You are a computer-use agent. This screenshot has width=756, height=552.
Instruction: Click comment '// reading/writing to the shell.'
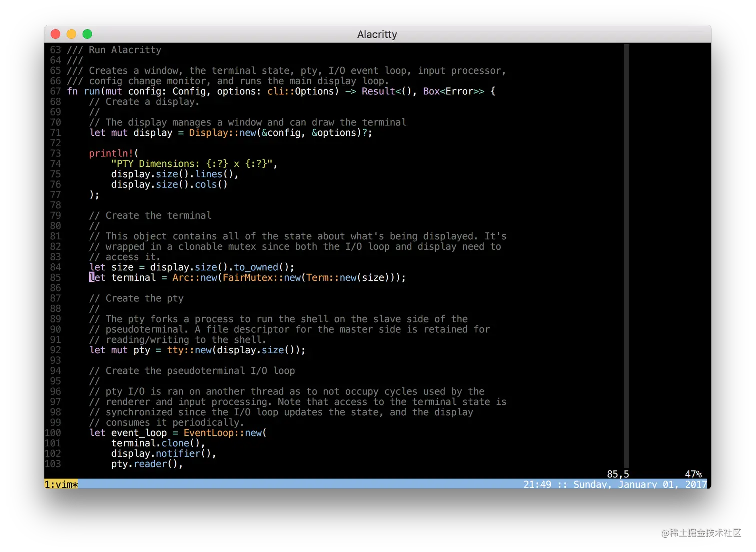[x=178, y=340]
